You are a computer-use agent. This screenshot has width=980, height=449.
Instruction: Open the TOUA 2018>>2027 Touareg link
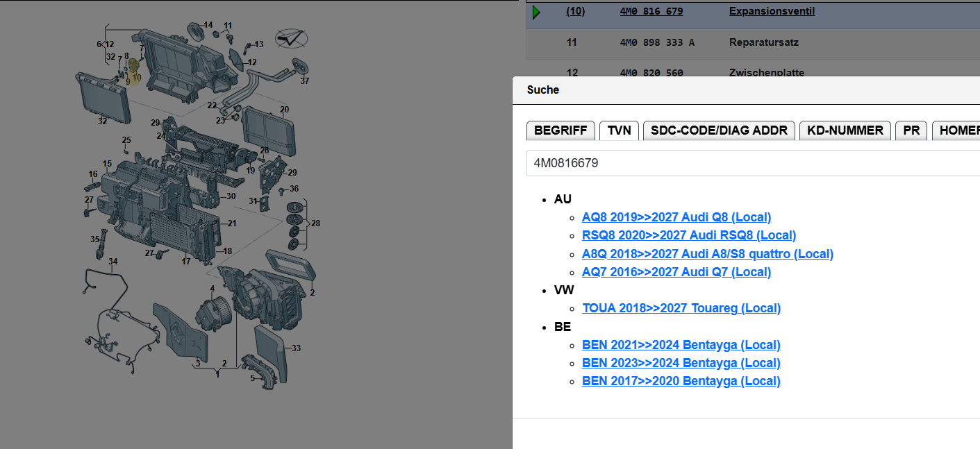point(681,308)
